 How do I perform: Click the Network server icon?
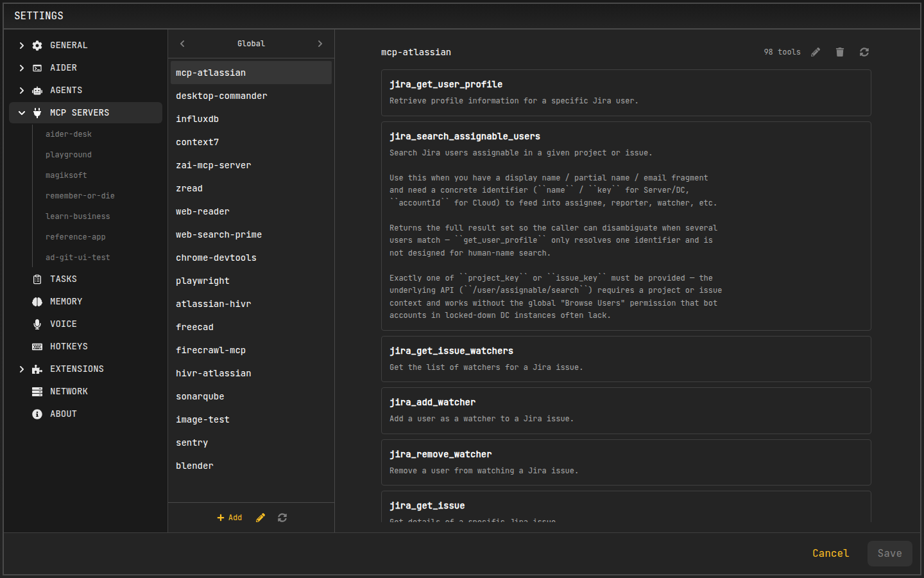pyautogui.click(x=37, y=392)
